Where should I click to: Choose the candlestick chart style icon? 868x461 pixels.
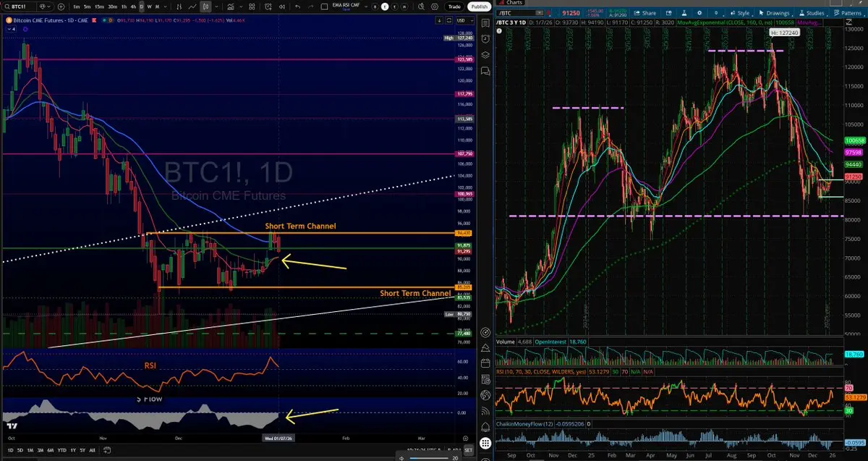205,7
